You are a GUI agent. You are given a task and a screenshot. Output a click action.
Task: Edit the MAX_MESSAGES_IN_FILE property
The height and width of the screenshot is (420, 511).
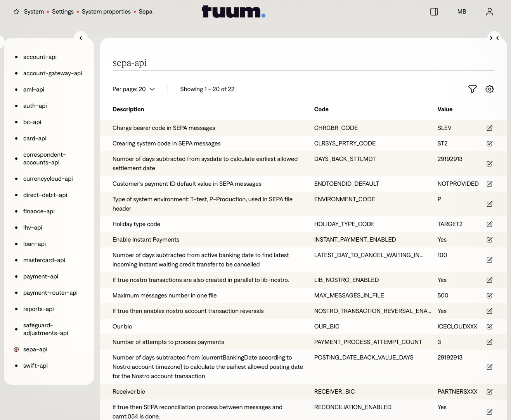click(x=489, y=296)
